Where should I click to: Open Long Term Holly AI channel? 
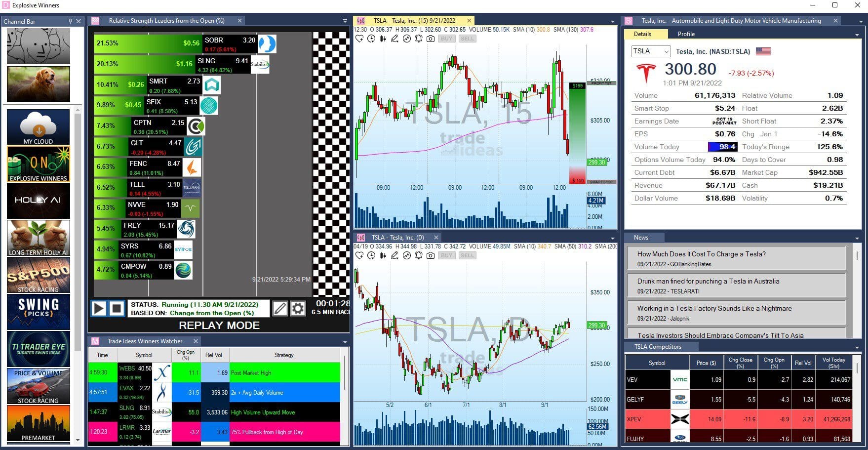[39, 238]
